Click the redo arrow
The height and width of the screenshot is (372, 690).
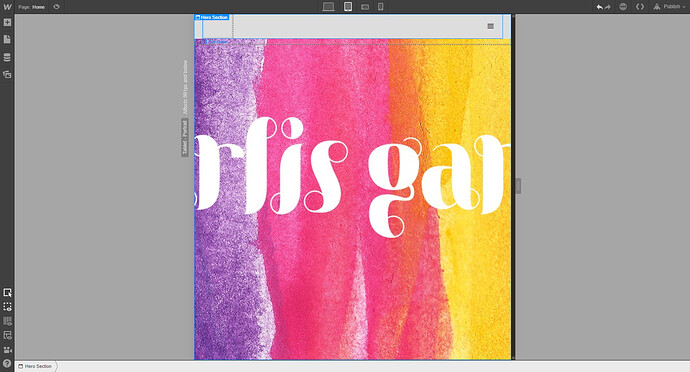point(607,7)
